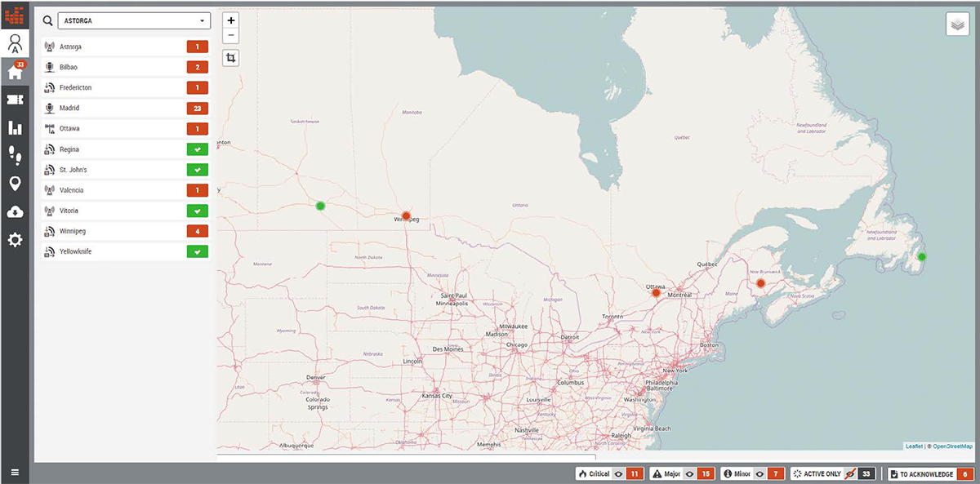Click the home icon with 33 badge
Image resolution: width=980 pixels, height=484 pixels.
[15, 72]
